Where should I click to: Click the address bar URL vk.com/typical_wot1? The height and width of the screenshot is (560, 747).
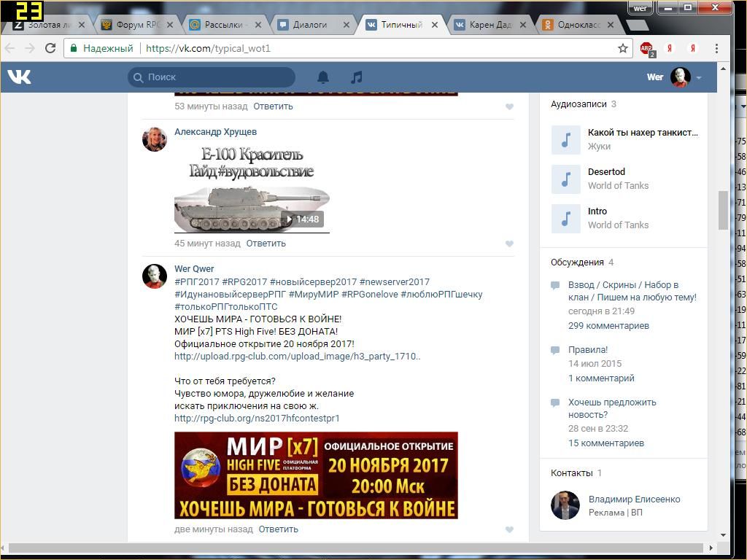[208, 48]
